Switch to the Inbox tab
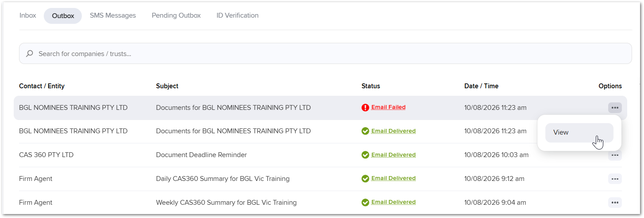The height and width of the screenshot is (218, 644). pyautogui.click(x=27, y=15)
